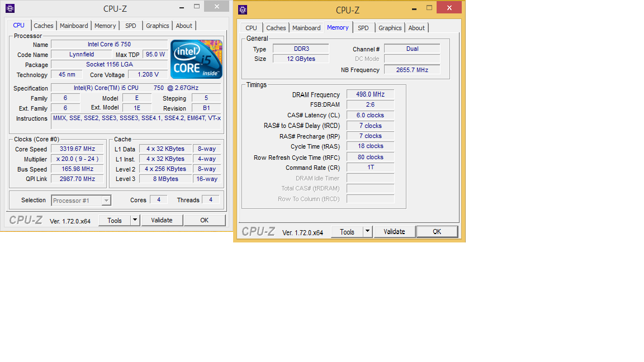Click the CAS# Latency value 6.0 clocks
Screen dimensions: 644x362
click(371, 115)
